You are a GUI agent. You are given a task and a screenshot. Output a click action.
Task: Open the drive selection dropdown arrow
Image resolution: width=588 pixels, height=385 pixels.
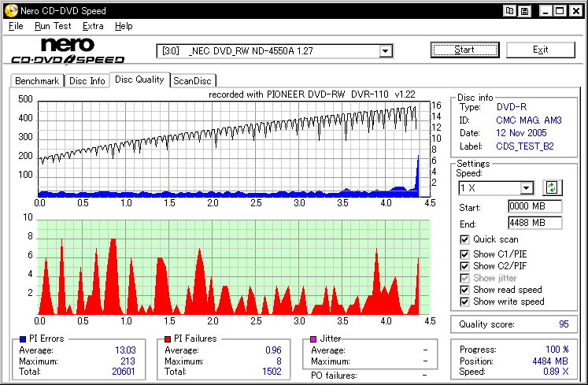point(385,51)
